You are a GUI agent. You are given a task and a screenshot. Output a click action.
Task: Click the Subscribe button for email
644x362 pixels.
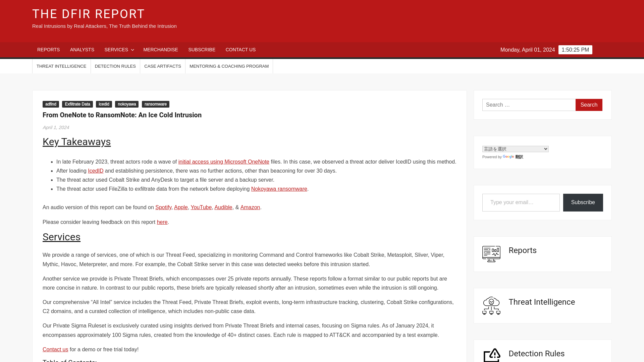pyautogui.click(x=583, y=202)
